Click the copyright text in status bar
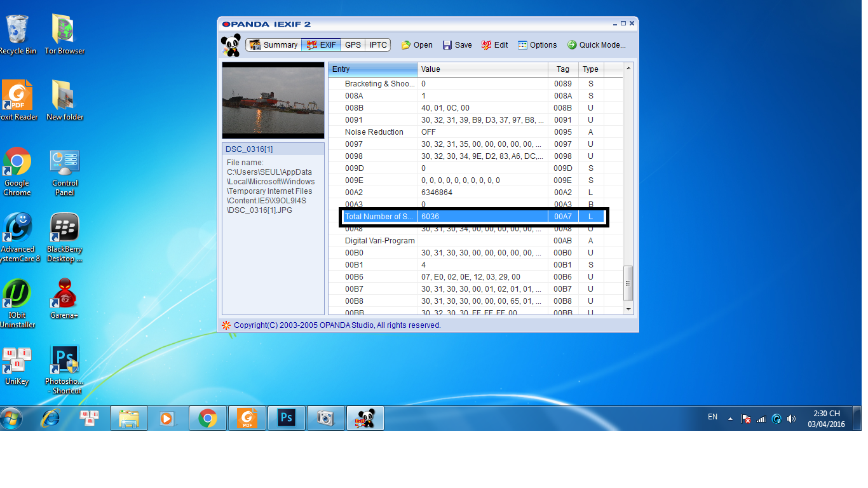The width and height of the screenshot is (868, 488). tap(337, 325)
